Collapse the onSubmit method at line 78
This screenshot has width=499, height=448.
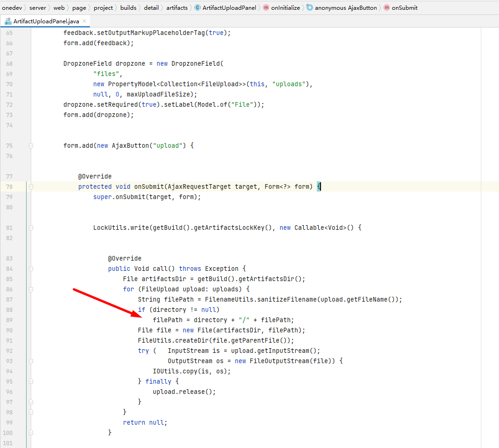[x=30, y=186]
